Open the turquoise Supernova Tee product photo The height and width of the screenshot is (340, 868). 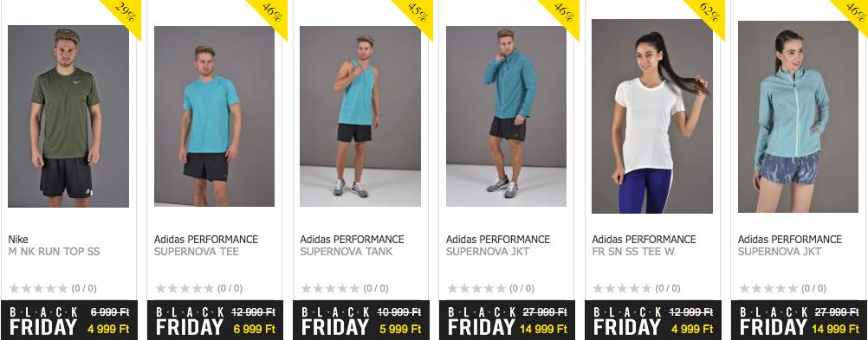[214, 116]
